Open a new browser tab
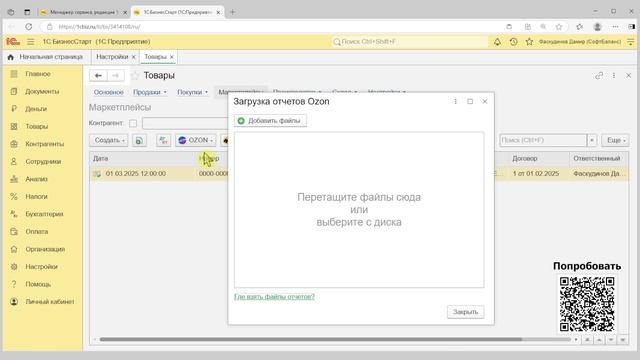This screenshot has width=640, height=360. click(x=233, y=12)
